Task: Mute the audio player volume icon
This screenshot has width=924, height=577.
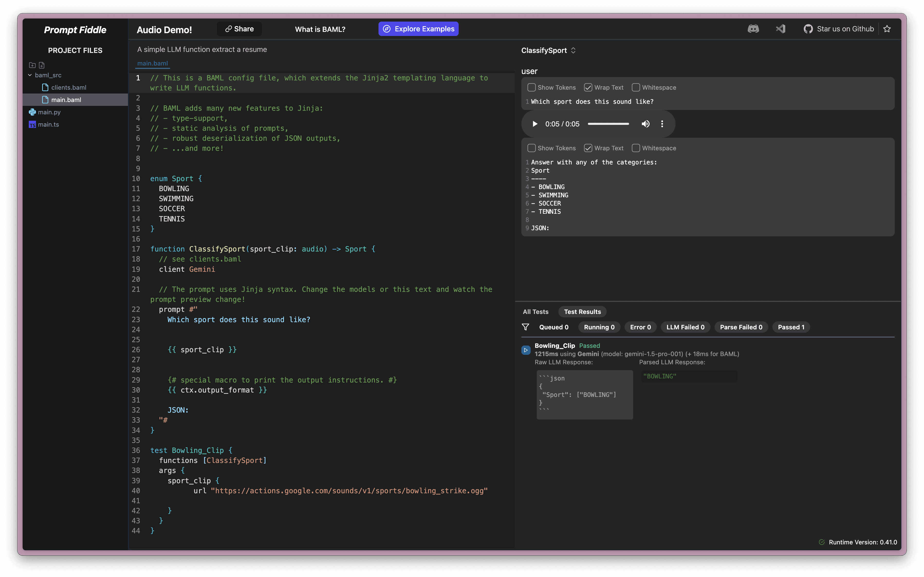Action: 645,124
